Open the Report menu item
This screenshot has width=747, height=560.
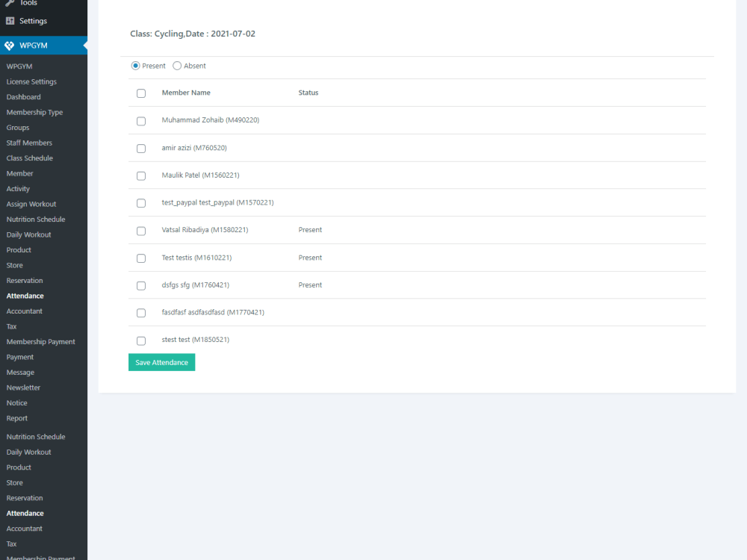point(16,418)
